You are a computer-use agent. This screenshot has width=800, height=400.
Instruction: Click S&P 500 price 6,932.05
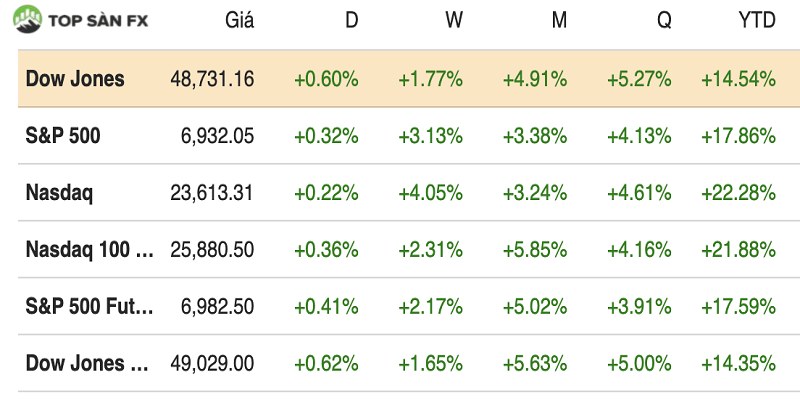pos(220,136)
